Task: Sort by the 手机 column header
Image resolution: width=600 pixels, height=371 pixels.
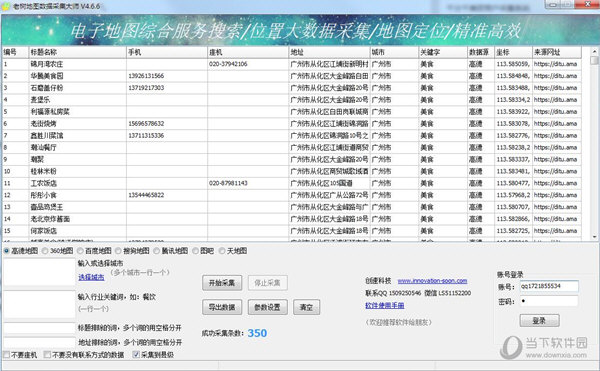Action: pyautogui.click(x=166, y=52)
